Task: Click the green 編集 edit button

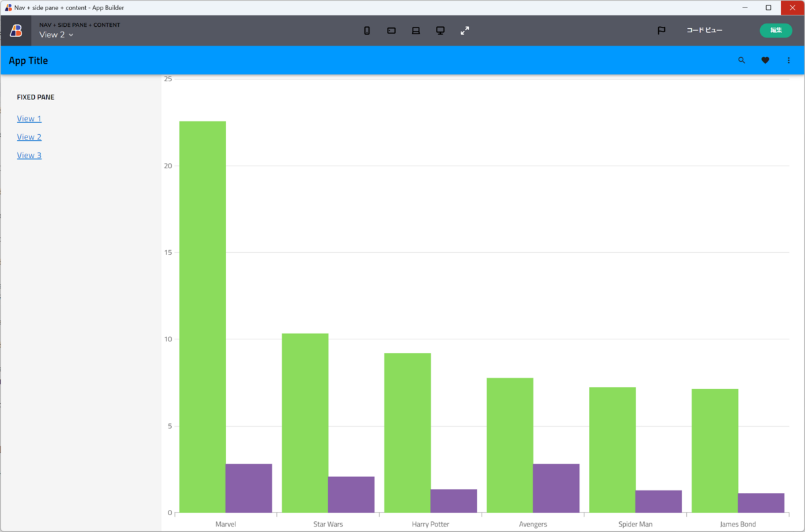Action: tap(775, 30)
